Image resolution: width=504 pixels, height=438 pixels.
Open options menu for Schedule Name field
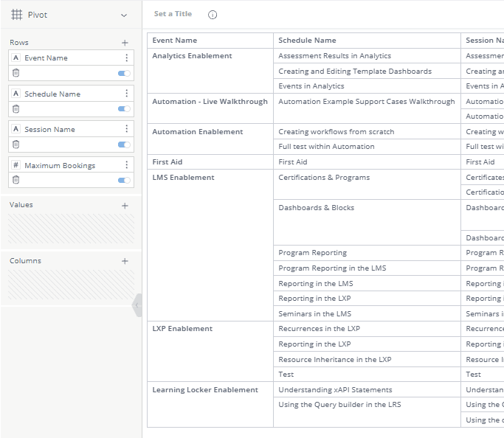126,94
